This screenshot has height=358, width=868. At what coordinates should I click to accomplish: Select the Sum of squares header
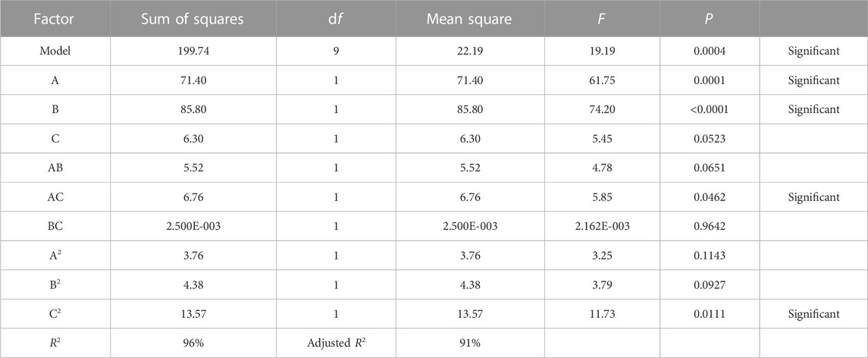click(193, 20)
